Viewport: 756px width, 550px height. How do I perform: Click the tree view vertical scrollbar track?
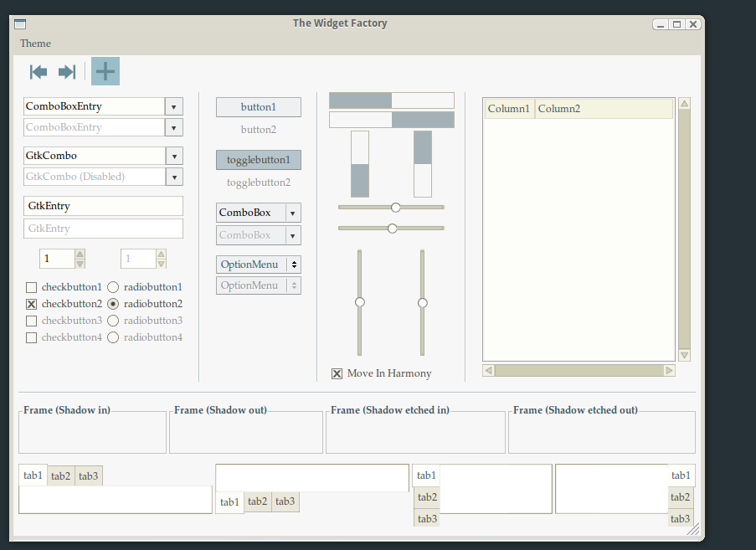pos(684,229)
